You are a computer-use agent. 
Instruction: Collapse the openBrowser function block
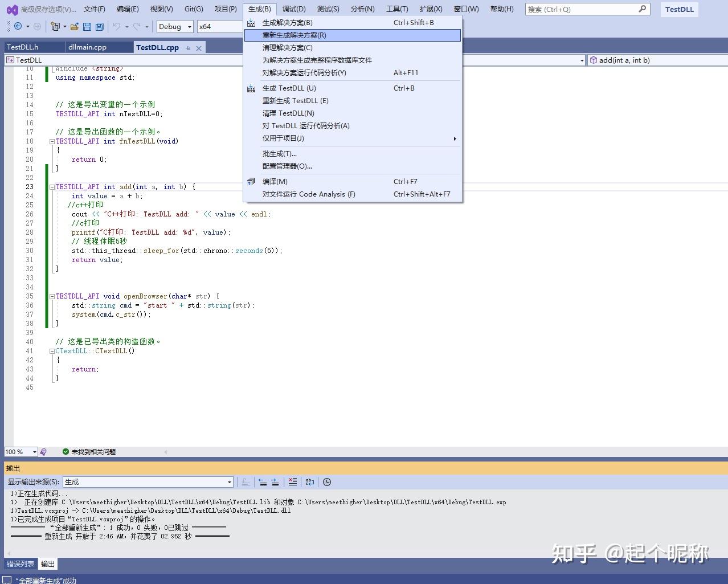[52, 296]
